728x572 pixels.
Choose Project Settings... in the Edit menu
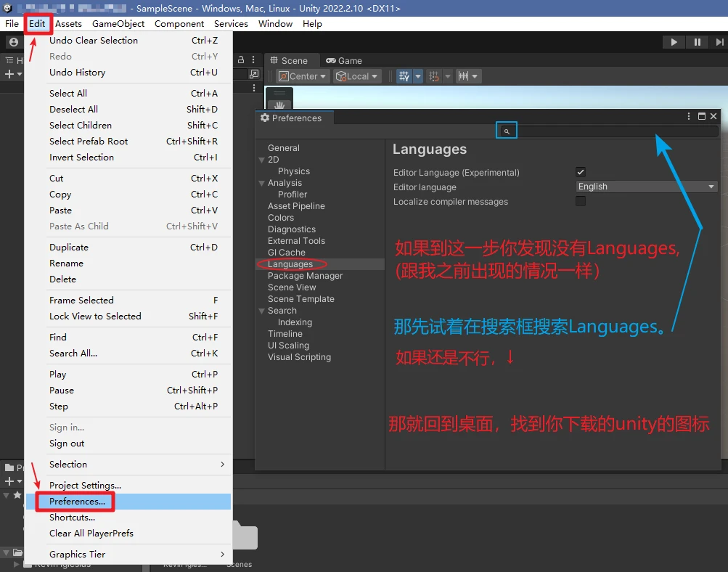point(128,485)
